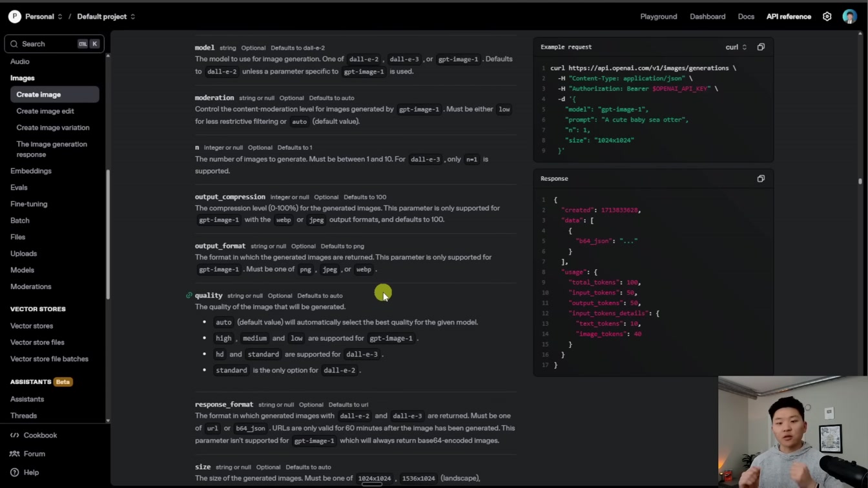The image size is (868, 488).
Task: Open Moderations in the sidebar
Action: click(x=31, y=287)
